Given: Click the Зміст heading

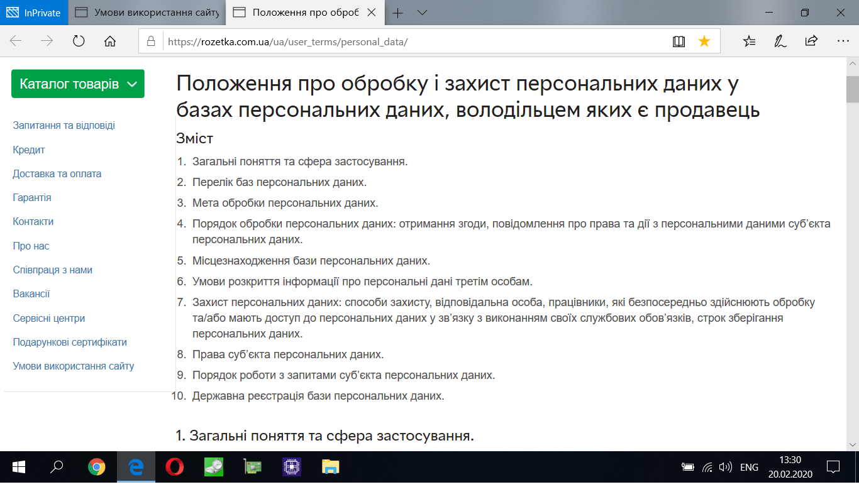Looking at the screenshot, I should click(195, 138).
